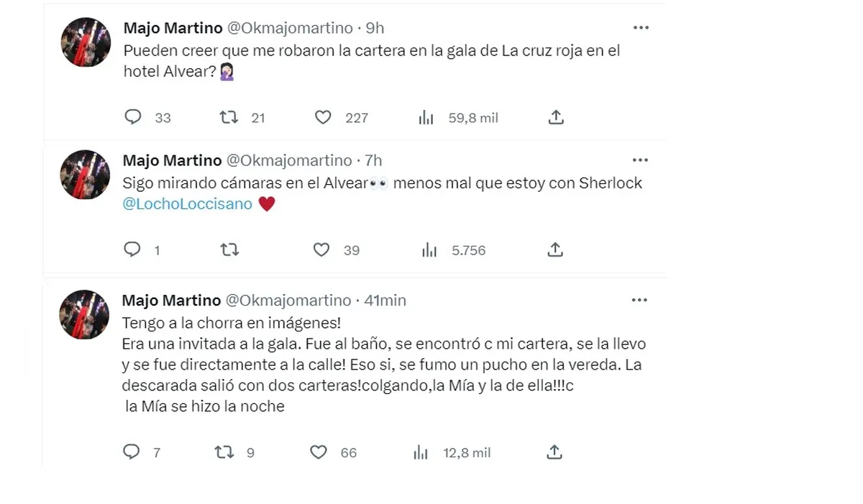This screenshot has height=504, width=863.
Task: Open more options for the 7h tweet
Action: (x=639, y=160)
